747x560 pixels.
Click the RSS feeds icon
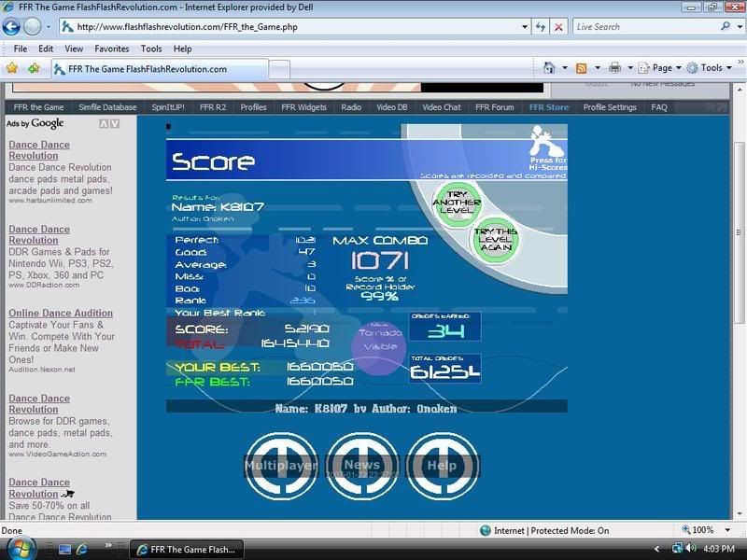tap(582, 68)
